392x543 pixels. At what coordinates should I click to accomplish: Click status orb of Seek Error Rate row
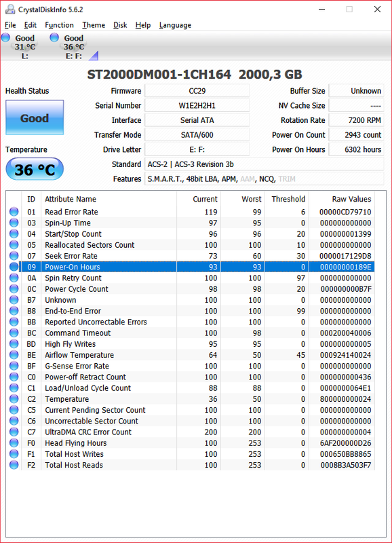(14, 256)
